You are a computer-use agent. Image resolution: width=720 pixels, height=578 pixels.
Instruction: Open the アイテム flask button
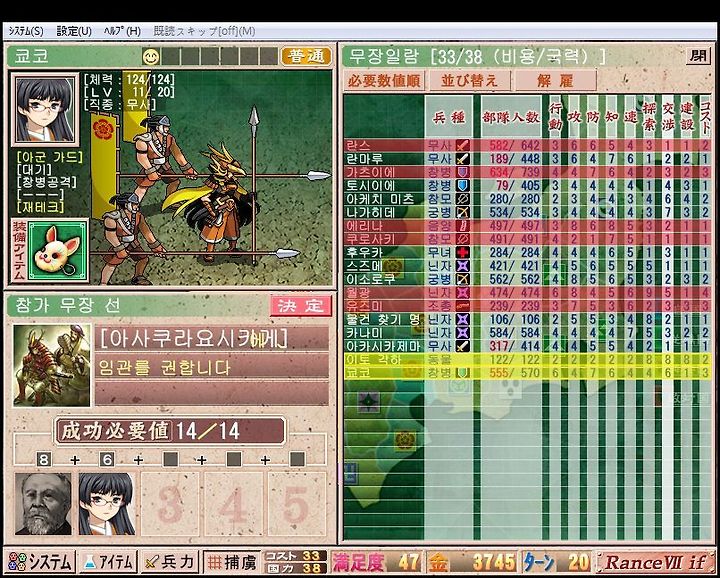click(x=108, y=562)
